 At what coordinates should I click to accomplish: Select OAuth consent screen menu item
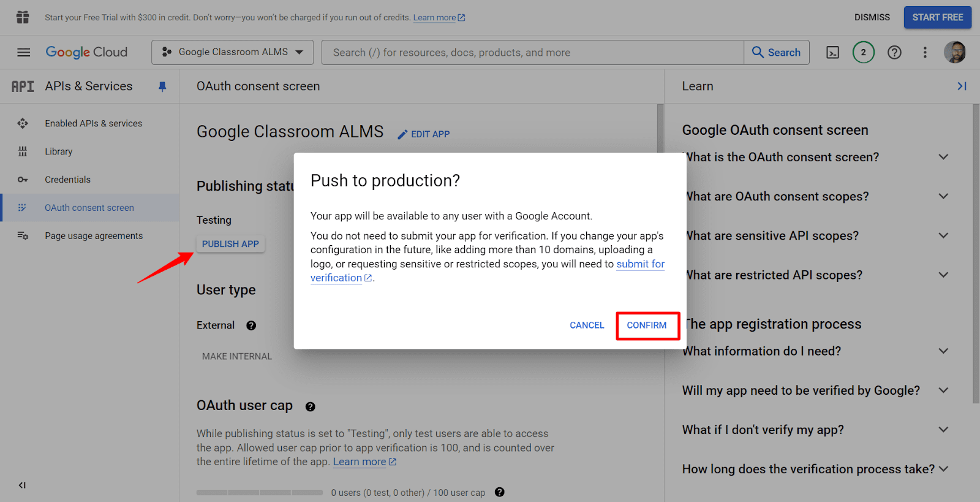(x=89, y=208)
